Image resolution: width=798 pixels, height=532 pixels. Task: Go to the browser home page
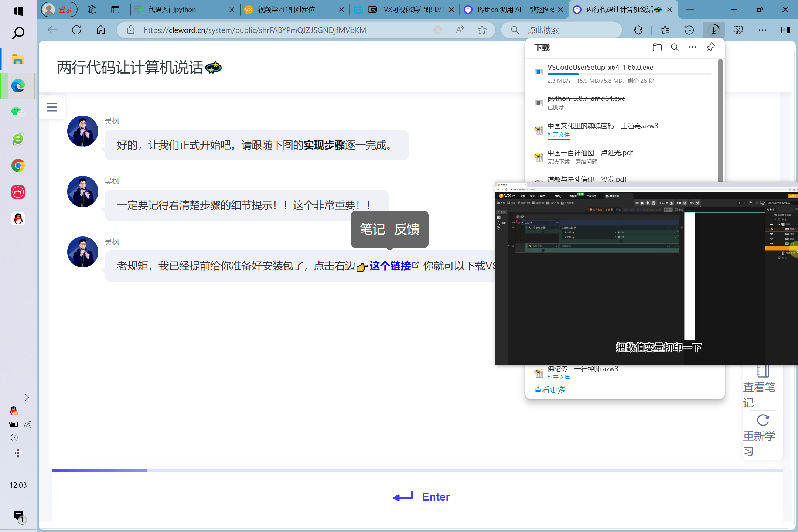(x=101, y=30)
